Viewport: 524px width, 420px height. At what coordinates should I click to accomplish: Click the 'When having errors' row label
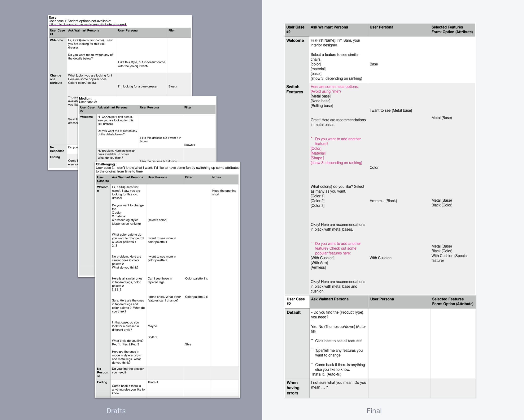[x=293, y=388]
